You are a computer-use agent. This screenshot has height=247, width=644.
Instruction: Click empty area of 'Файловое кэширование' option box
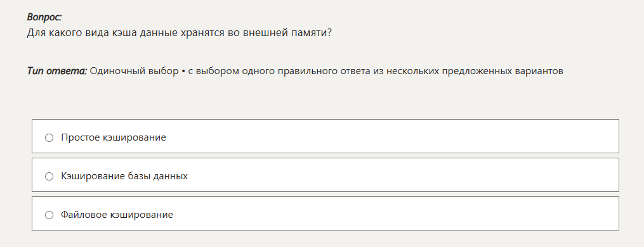click(394, 213)
